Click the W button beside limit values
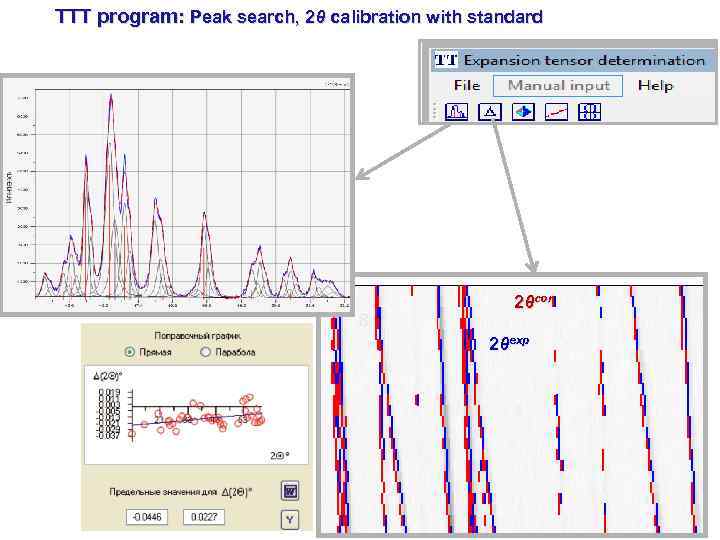720x540 pixels. click(x=290, y=491)
